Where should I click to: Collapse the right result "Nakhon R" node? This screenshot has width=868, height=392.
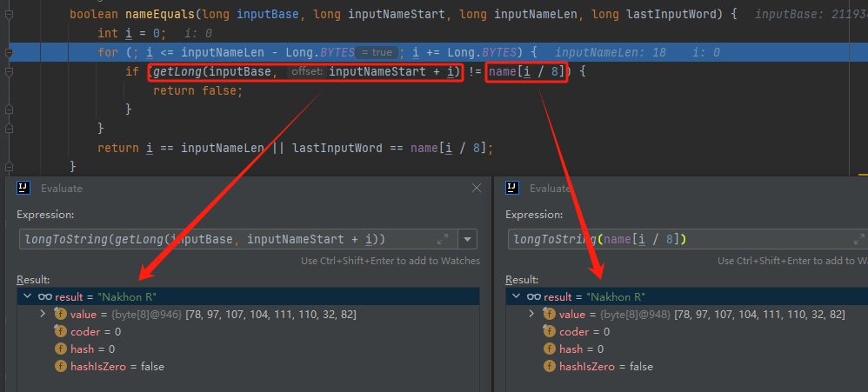click(516, 297)
